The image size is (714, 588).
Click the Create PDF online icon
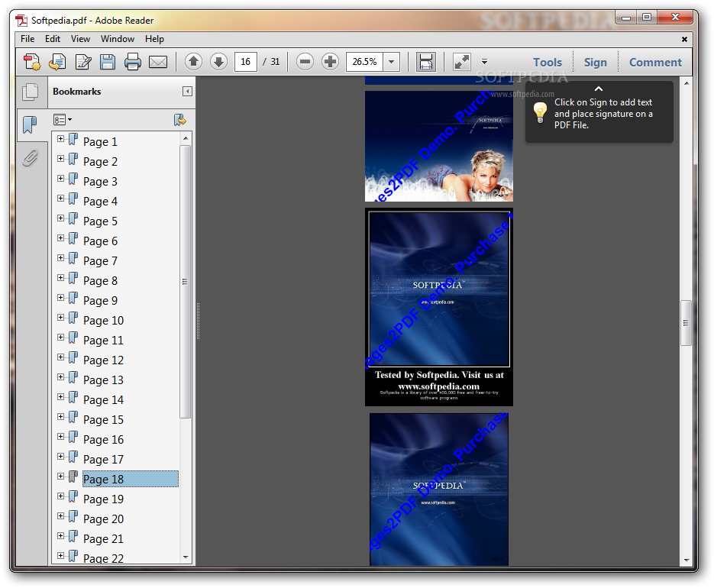coord(32,62)
